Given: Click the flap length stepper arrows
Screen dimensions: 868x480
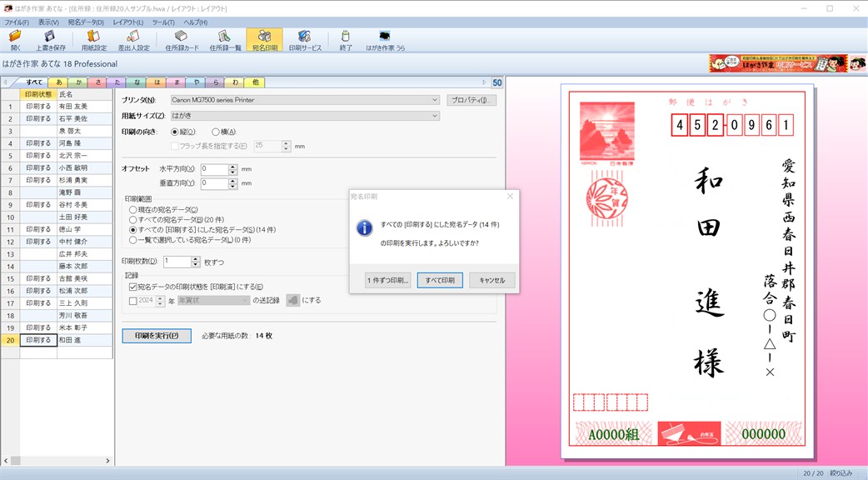Looking at the screenshot, I should click(287, 146).
